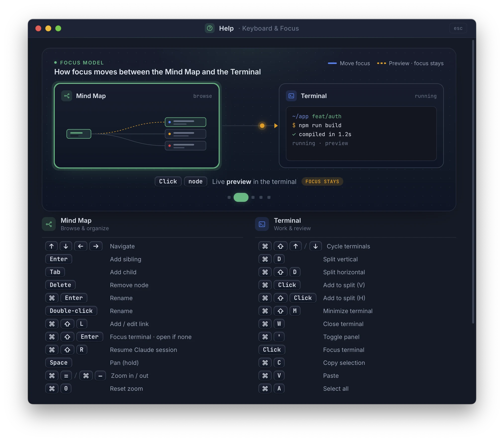Image resolution: width=504 pixels, height=441 pixels.
Task: Click the Help question-mark icon in title
Action: pyautogui.click(x=210, y=28)
